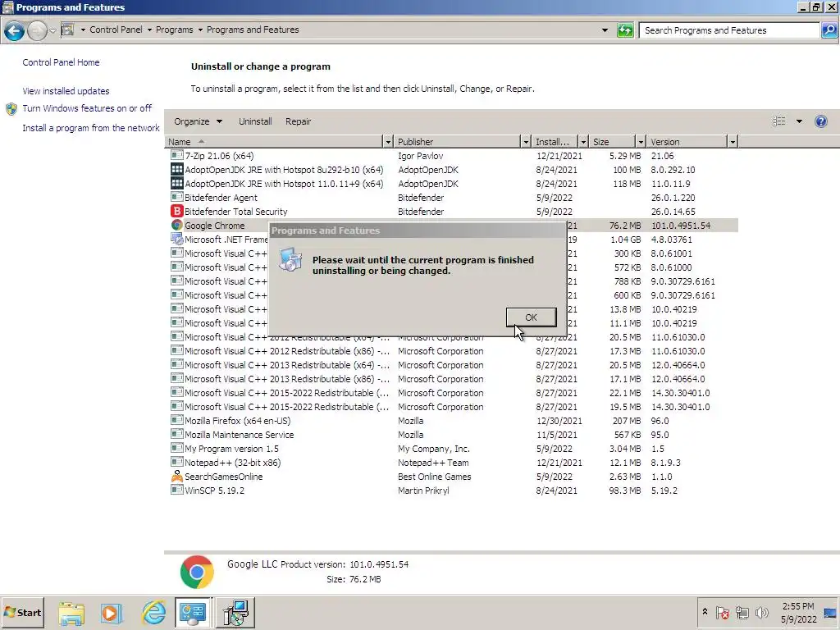The height and width of the screenshot is (630, 840).
Task: Open the recent pages dropdown beside Forward
Action: tap(52, 31)
